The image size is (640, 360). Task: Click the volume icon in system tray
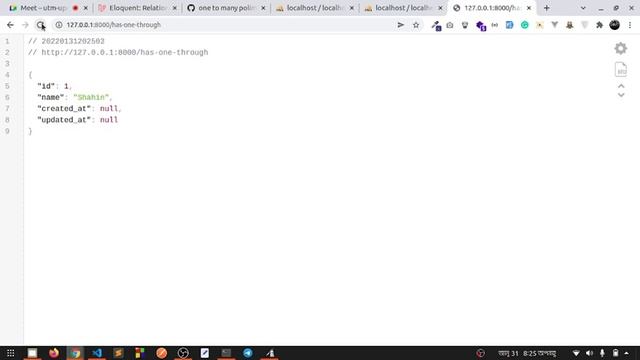[589, 353]
